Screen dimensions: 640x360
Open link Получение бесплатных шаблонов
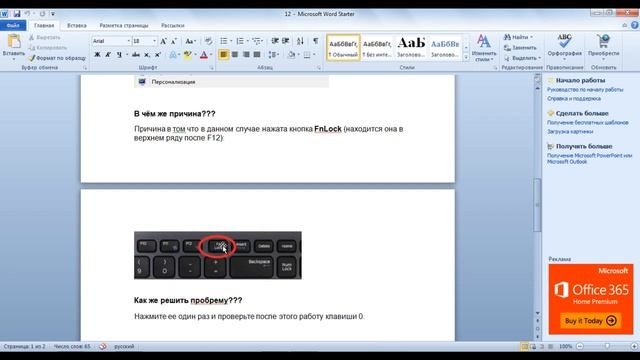588,122
